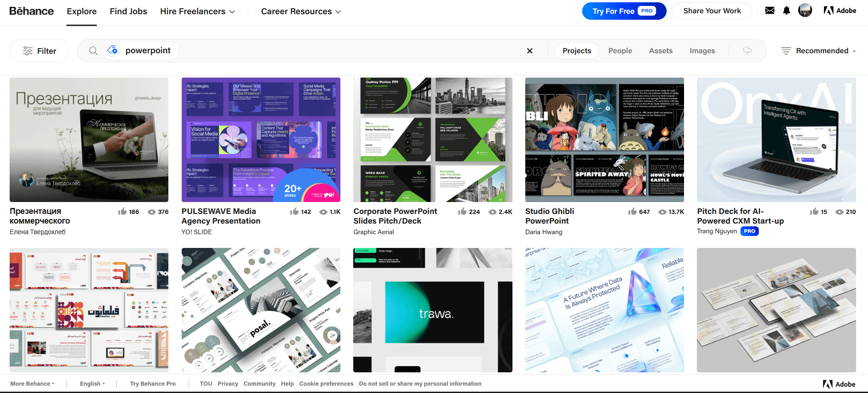Click Try For Free PRO button
This screenshot has height=393, width=868.
pos(624,11)
